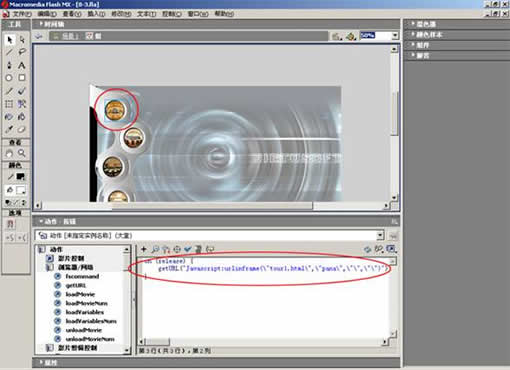Select the Arrow selection tool

pos(9,40)
